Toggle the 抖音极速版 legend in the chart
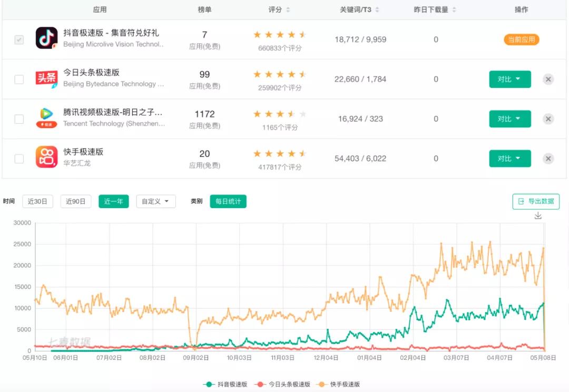 pyautogui.click(x=230, y=385)
